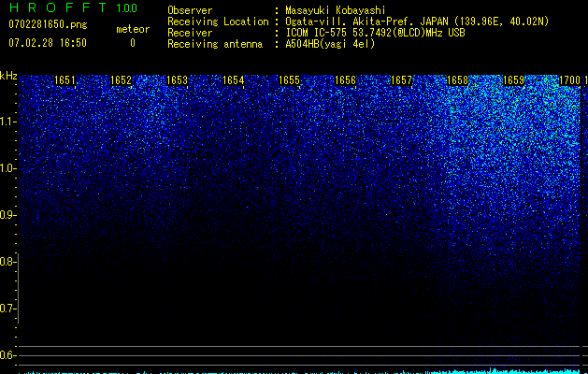Screen dimensions: 588x374
Task: Click the 0.9 kHz axis label
Action: (x=7, y=215)
